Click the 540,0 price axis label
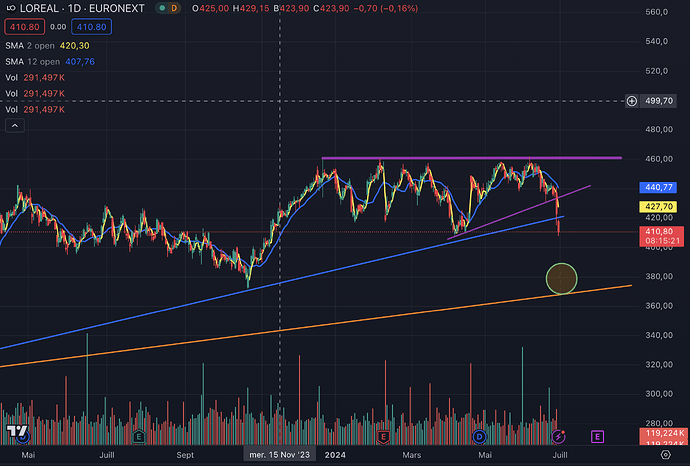This screenshot has width=690, height=466. (657, 41)
